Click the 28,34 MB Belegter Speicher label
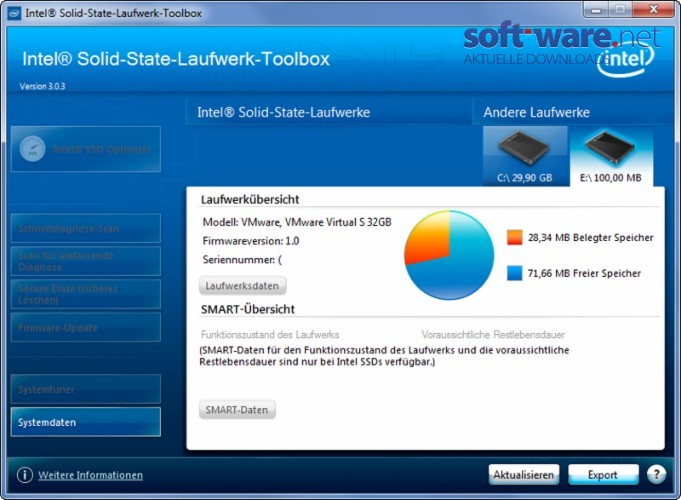The image size is (681, 500). tap(590, 237)
